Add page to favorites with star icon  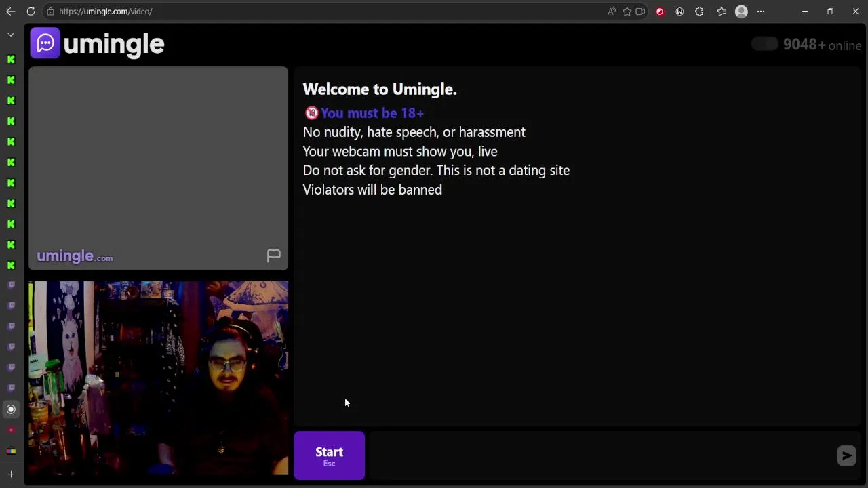point(627,12)
